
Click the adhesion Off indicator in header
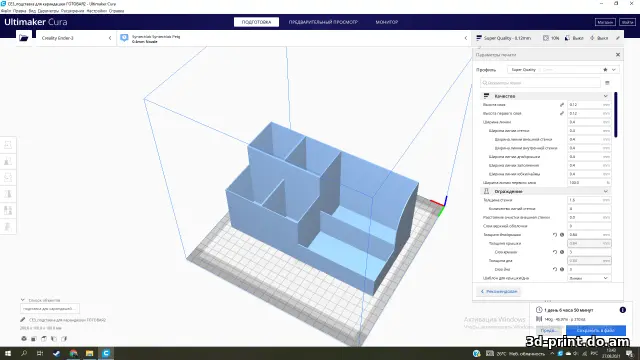click(x=599, y=38)
